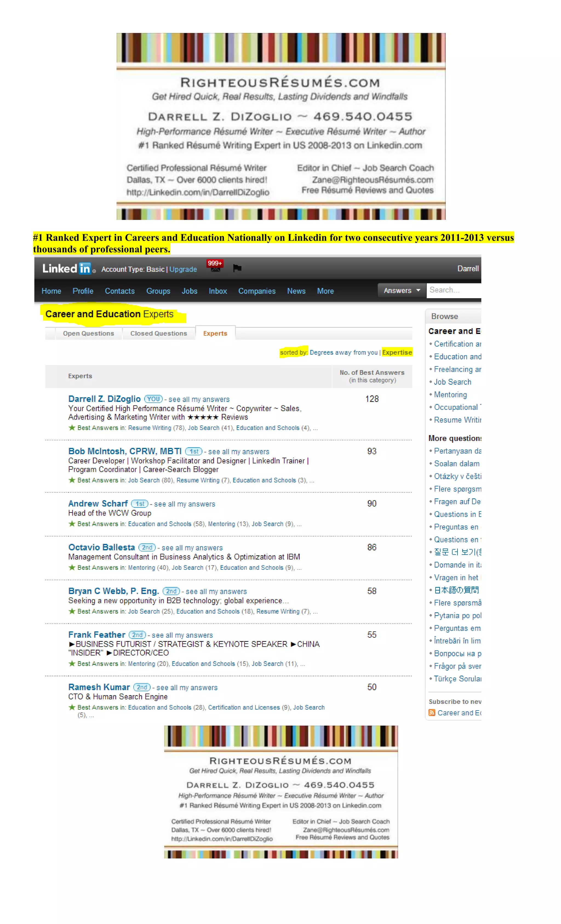
Task: See all answers from Bob McIntosh
Action: coord(239,452)
